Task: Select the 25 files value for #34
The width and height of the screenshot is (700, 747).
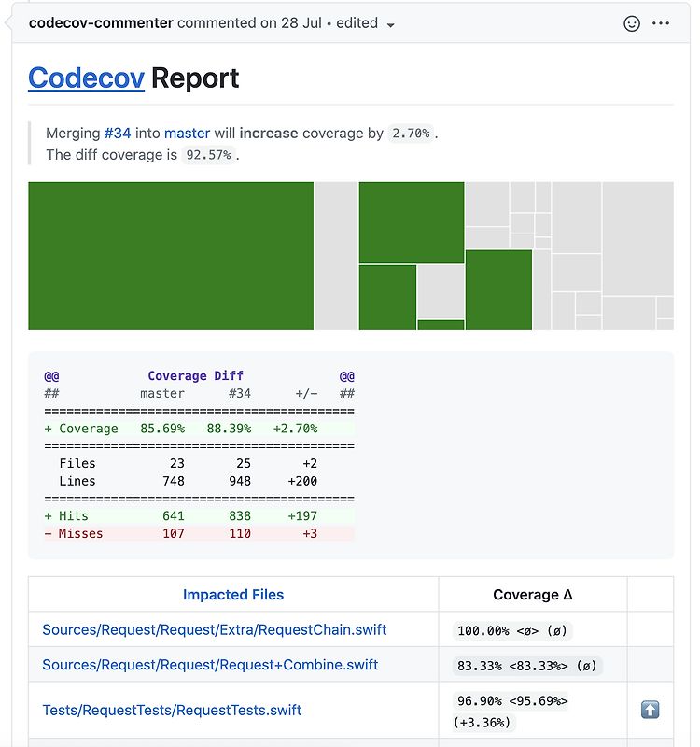Action: [x=244, y=463]
